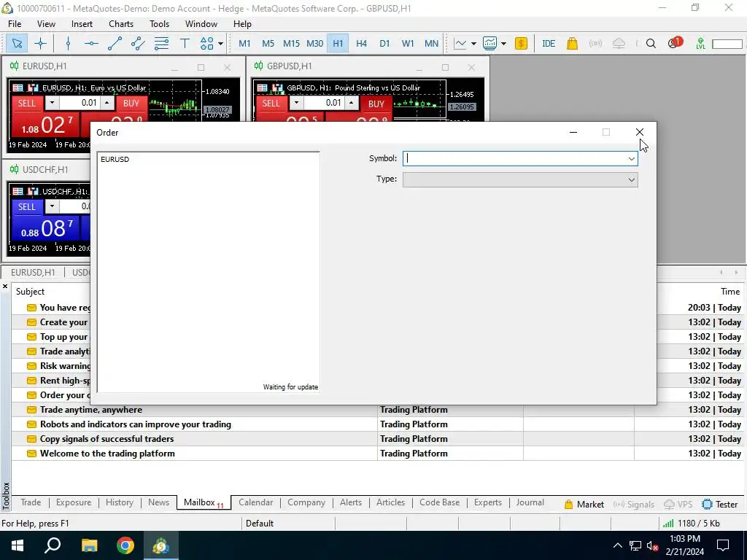Open the Insert menu
747x560 pixels.
[x=82, y=24]
